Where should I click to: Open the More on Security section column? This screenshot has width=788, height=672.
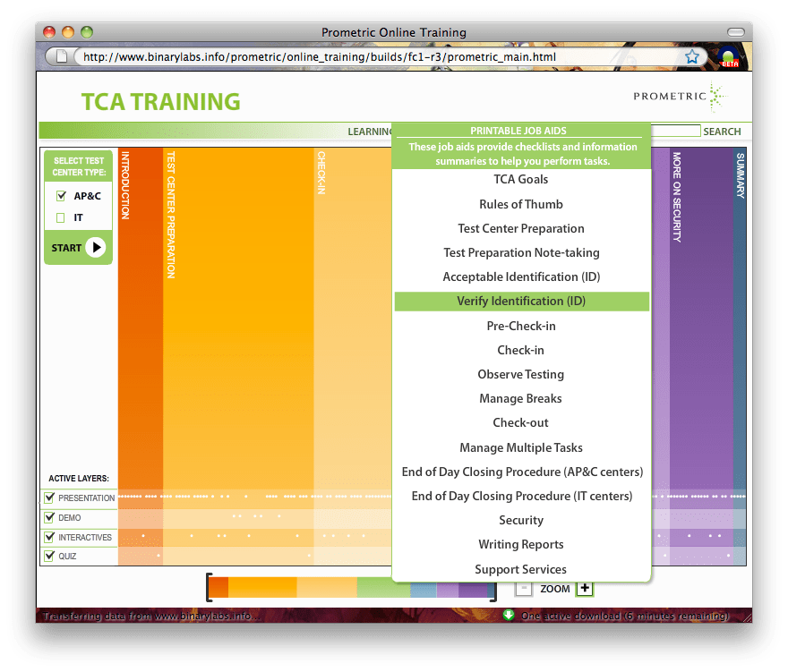tap(677, 313)
